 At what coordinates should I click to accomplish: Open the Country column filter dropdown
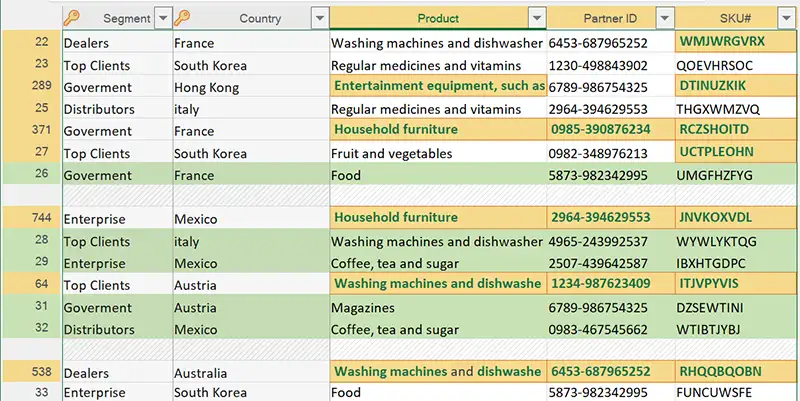(319, 18)
